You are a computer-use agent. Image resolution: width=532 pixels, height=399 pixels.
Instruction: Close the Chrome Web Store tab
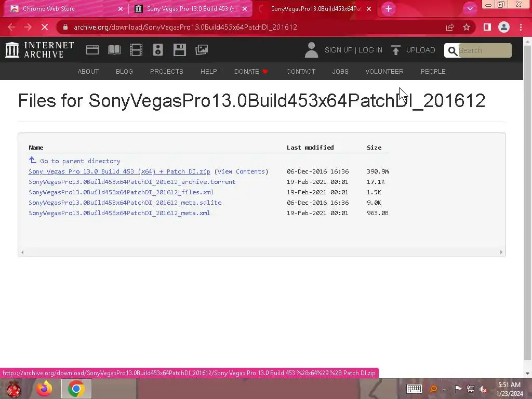[x=120, y=9]
